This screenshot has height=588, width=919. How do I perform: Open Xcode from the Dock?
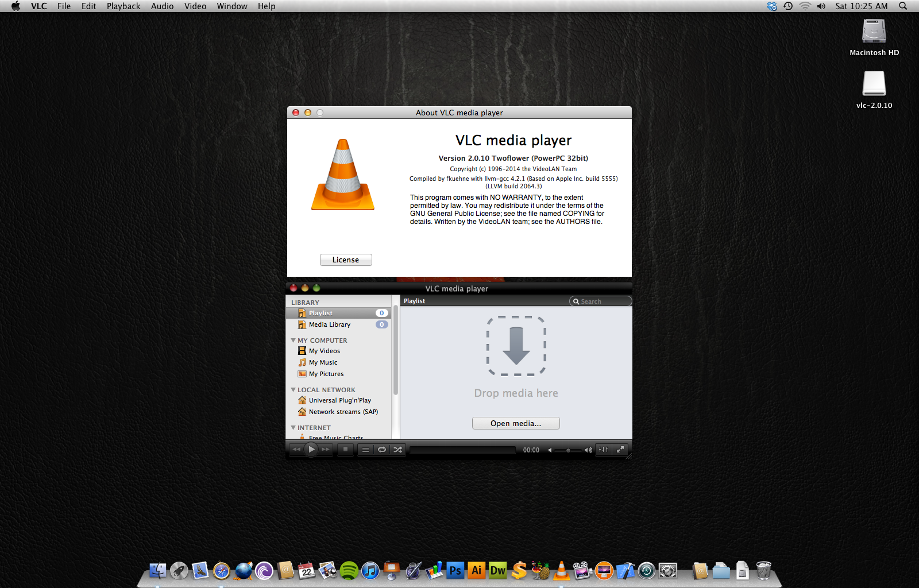click(x=625, y=570)
